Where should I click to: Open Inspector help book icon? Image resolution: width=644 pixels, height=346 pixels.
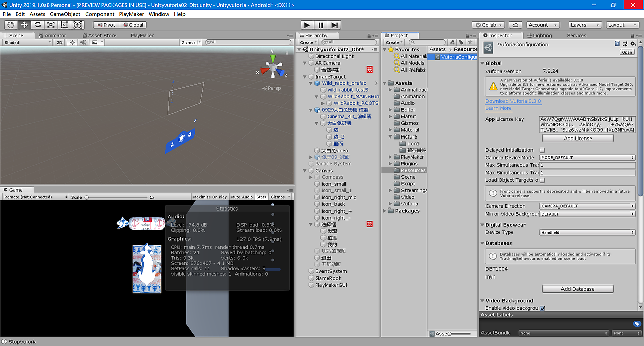coord(617,44)
